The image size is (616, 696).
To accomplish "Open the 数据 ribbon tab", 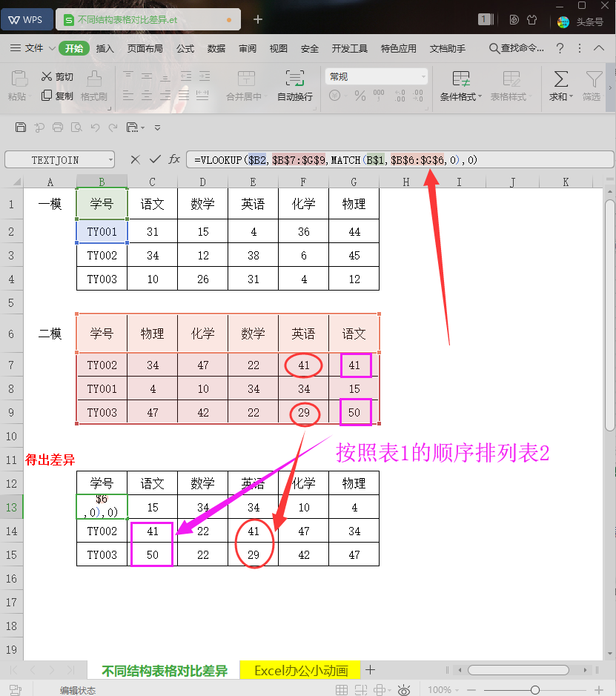I will 216,48.
